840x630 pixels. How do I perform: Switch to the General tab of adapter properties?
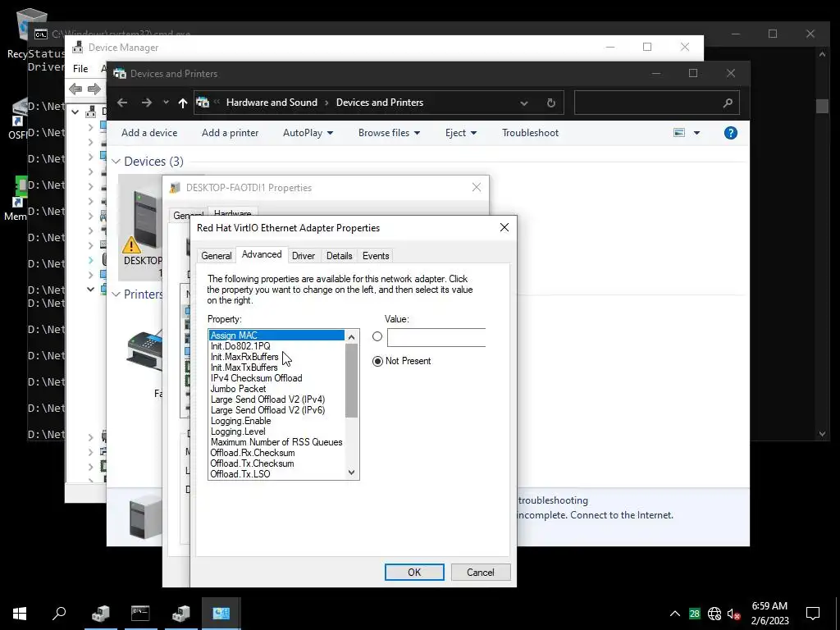pyautogui.click(x=217, y=256)
